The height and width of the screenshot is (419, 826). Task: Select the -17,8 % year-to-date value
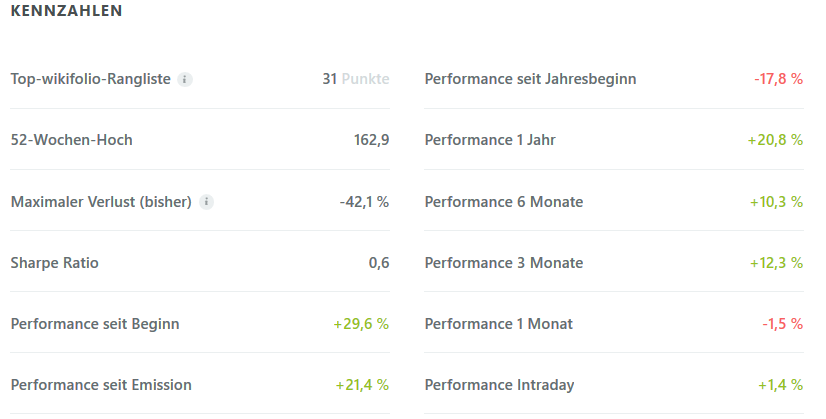(x=778, y=79)
